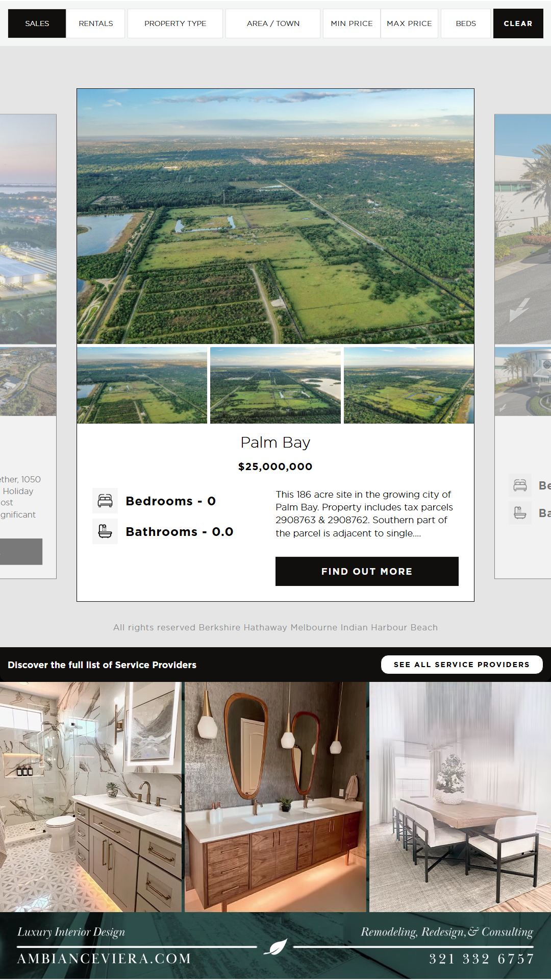The width and height of the screenshot is (551, 980).
Task: Click the bathtub icon beside Bathrooms
Action: tap(105, 531)
